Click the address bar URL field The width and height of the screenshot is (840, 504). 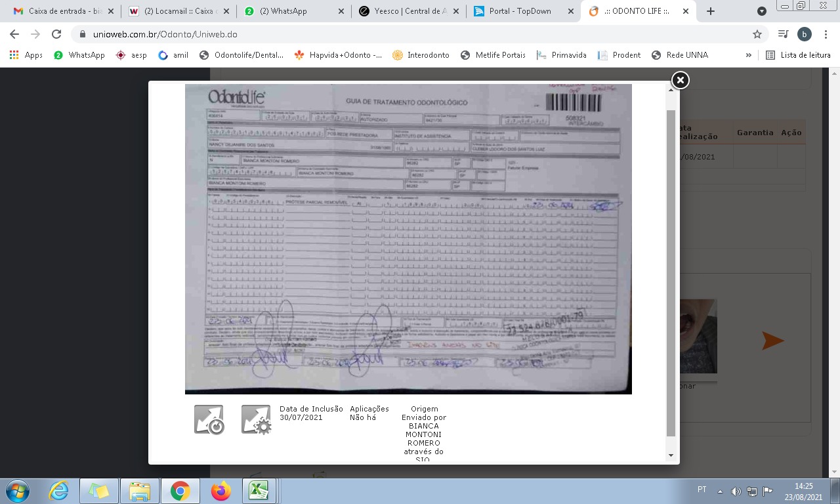[x=420, y=34]
